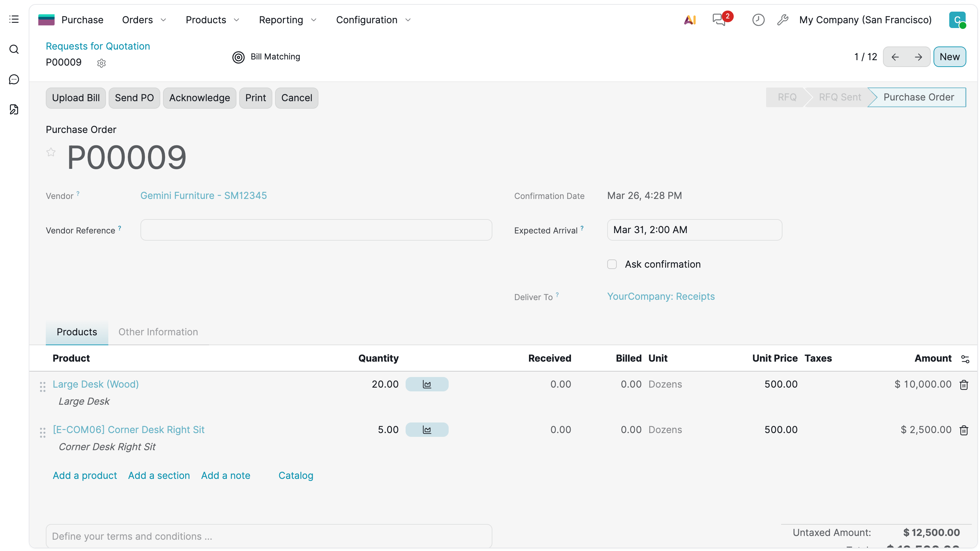Viewport: 980px width, 551px height.
Task: Open the conversations icon with badge
Action: click(719, 20)
